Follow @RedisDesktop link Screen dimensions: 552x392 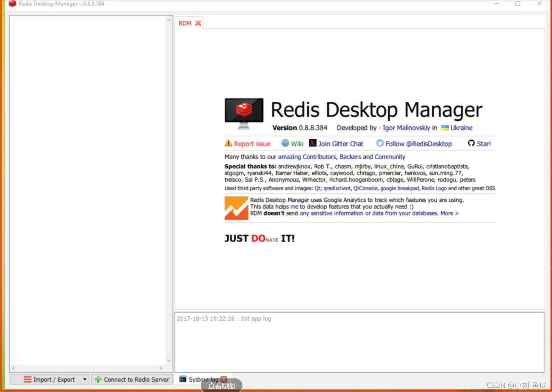coord(419,144)
